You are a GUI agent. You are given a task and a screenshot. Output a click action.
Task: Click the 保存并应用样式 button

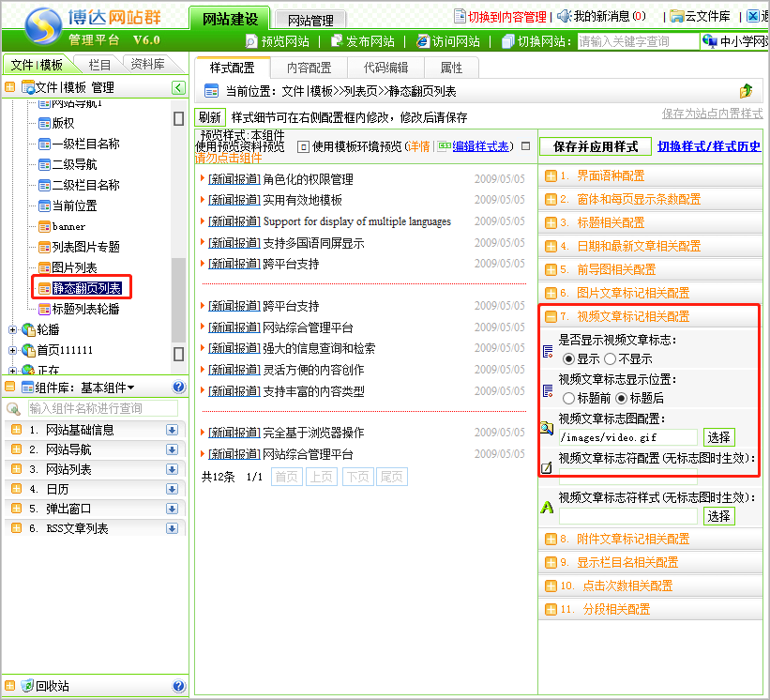pos(596,146)
